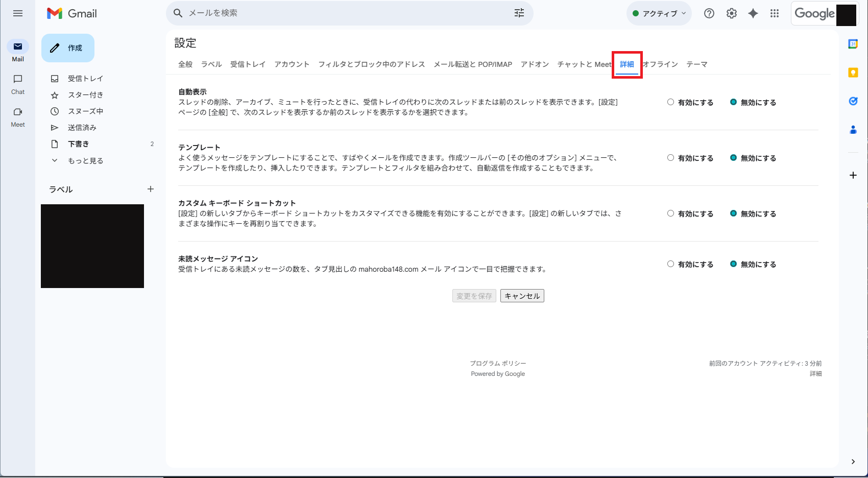Open Contacts side panel icon
The image size is (868, 478).
[x=853, y=130]
